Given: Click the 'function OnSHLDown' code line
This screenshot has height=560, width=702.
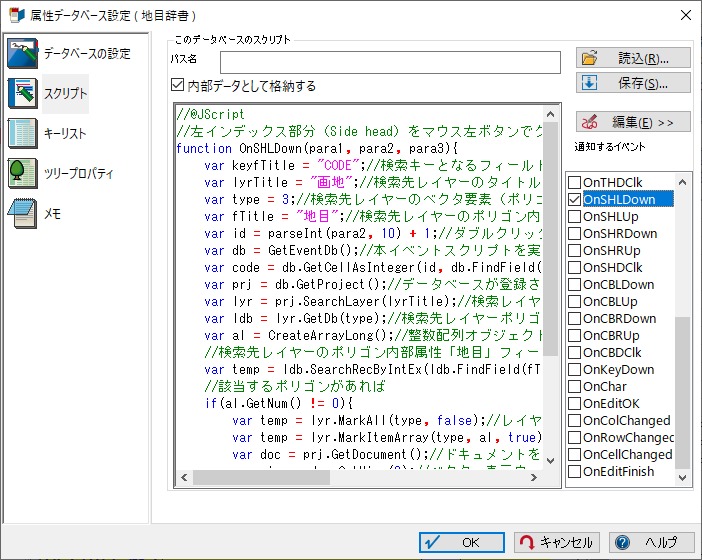Looking at the screenshot, I should (x=317, y=148).
